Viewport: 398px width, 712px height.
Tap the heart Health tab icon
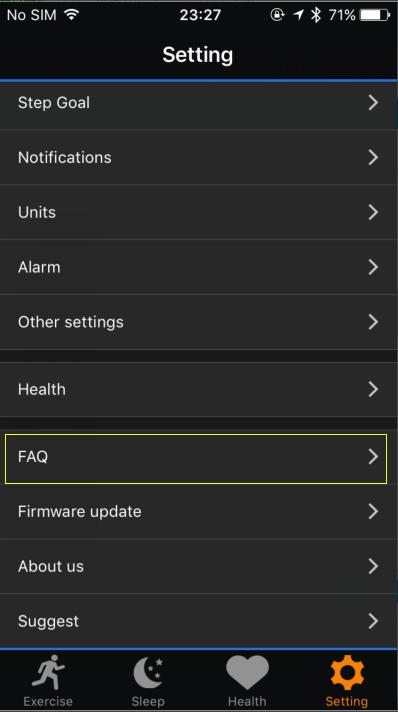[x=247, y=673]
